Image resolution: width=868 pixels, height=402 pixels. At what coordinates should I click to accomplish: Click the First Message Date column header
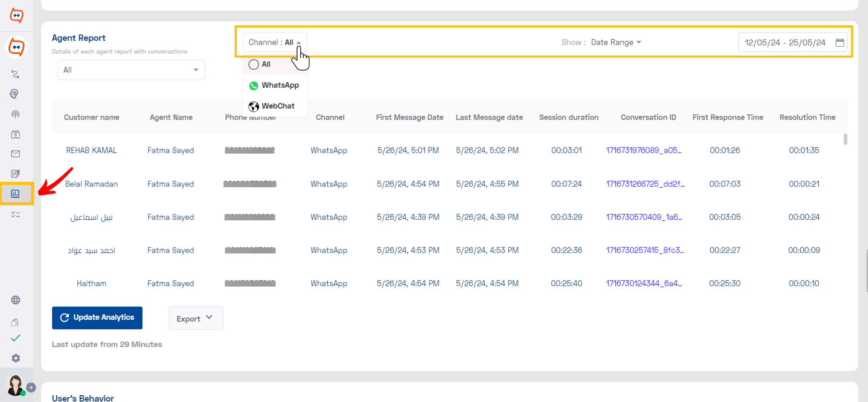coord(410,117)
